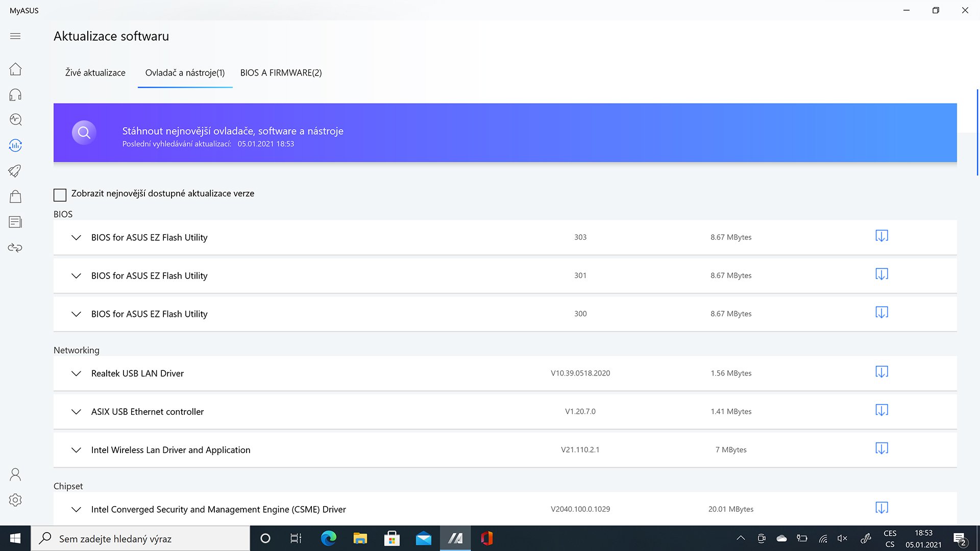Click the battery power tray icon
This screenshot has height=551, width=980.
[x=802, y=538]
